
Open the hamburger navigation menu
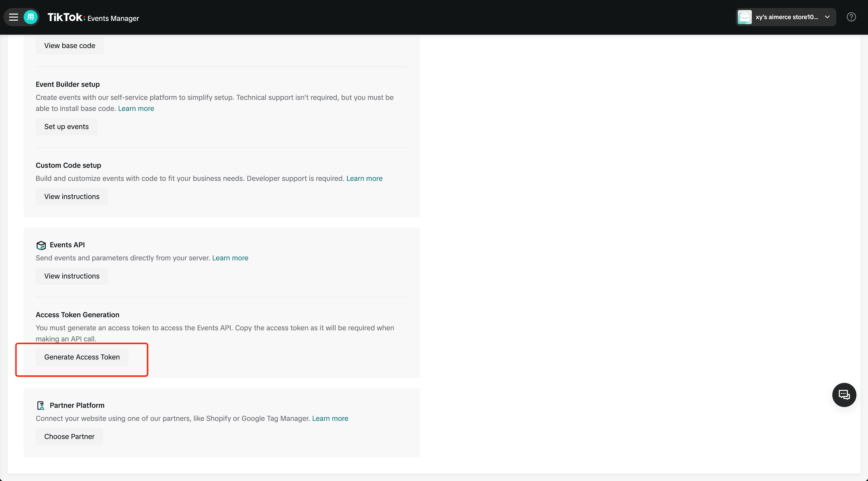click(x=14, y=17)
